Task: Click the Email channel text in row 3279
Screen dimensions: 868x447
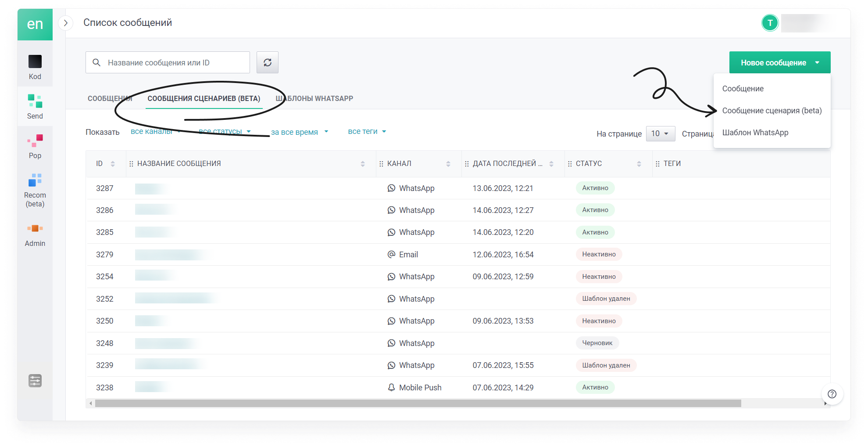Action: 408,255
